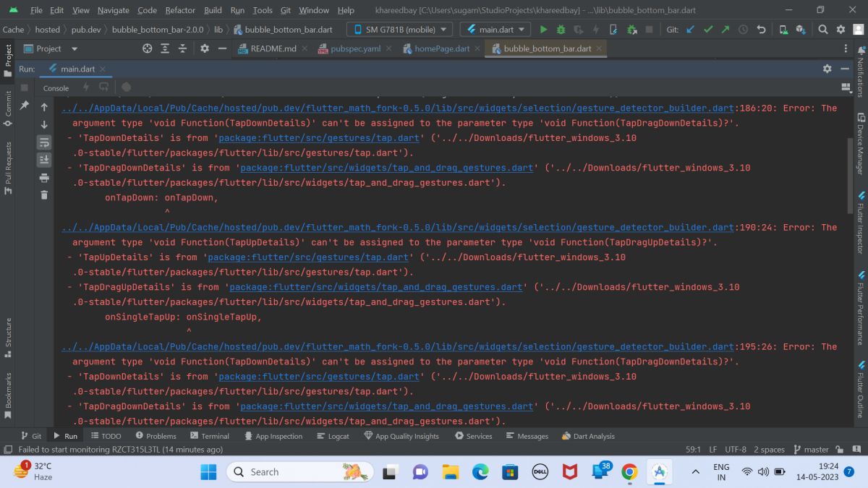Image resolution: width=868 pixels, height=488 pixels.
Task: Update project via blue Git arrow
Action: [690, 30]
